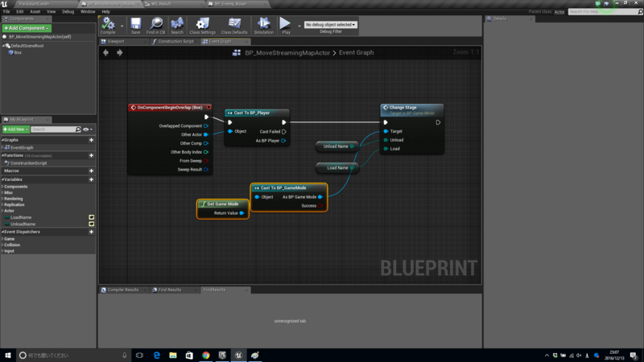Switch to the Viewport tab
Image resolution: width=644 pixels, height=362 pixels.
116,42
